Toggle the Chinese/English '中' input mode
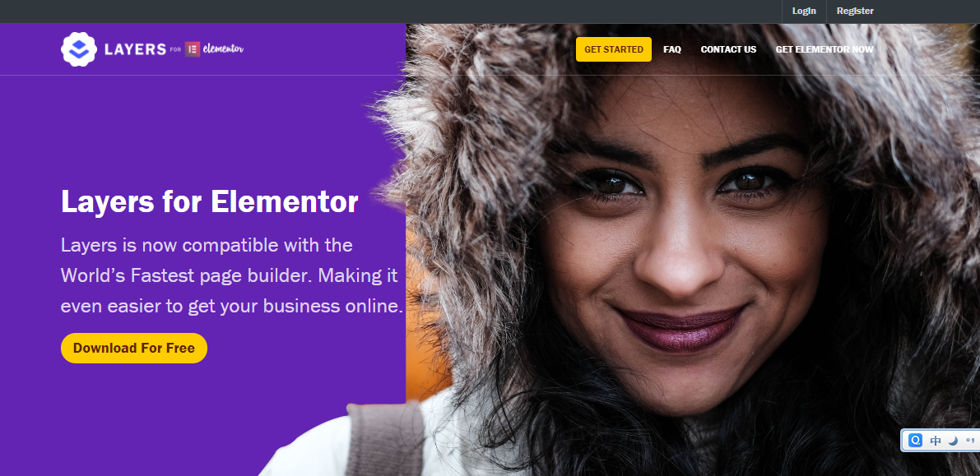 935,441
